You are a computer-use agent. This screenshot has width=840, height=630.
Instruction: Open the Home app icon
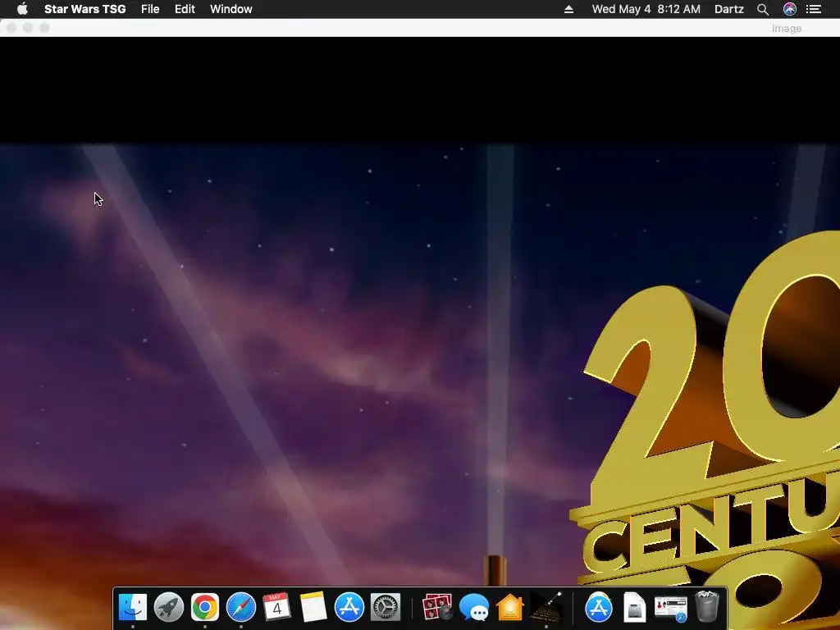click(x=510, y=607)
